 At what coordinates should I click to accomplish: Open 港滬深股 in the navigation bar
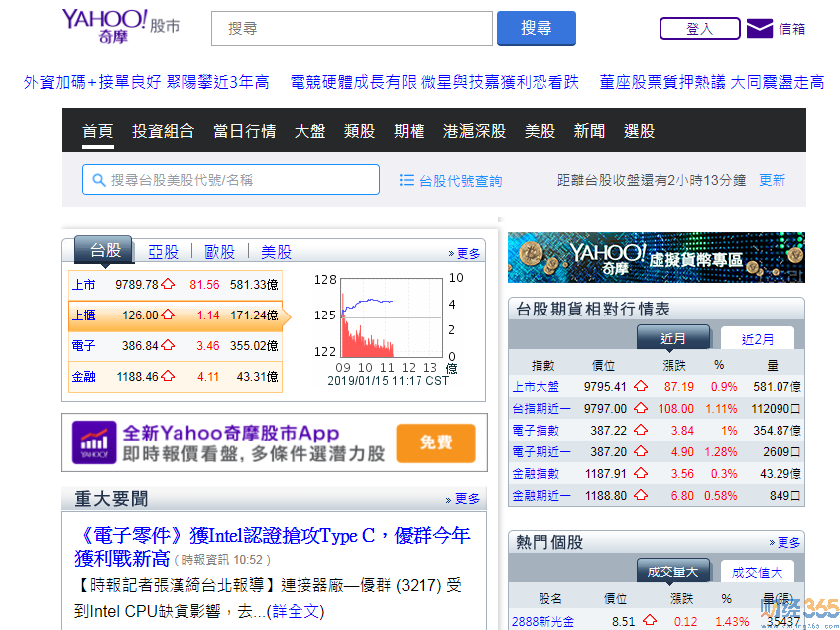(x=475, y=131)
